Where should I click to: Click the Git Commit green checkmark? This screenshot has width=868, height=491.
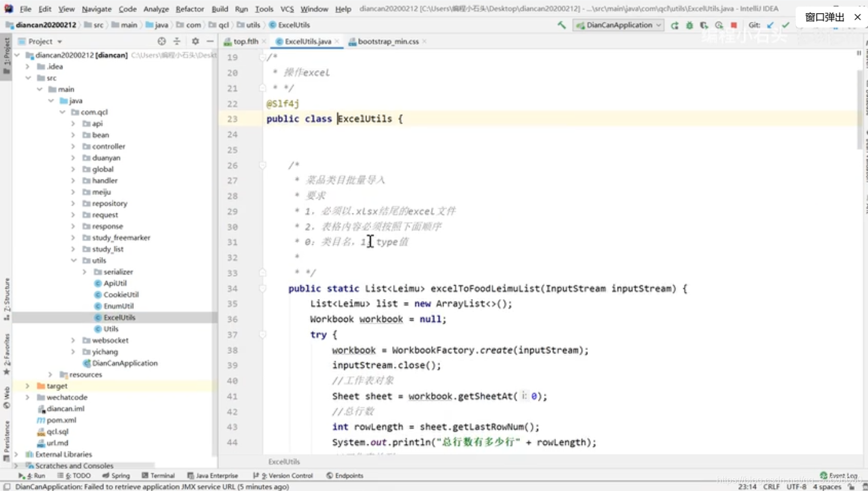786,25
